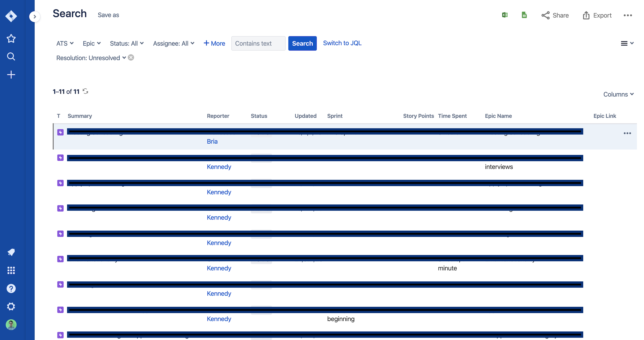644x340 pixels.
Task: Open Starred and recent star icon
Action: click(x=11, y=38)
